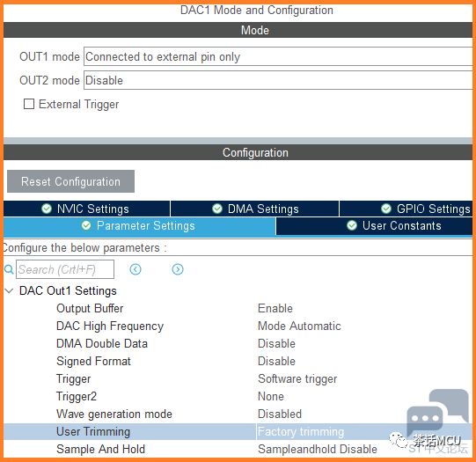Change Trigger2 None value
Image resolution: width=476 pixels, height=462 pixels.
pyautogui.click(x=271, y=396)
